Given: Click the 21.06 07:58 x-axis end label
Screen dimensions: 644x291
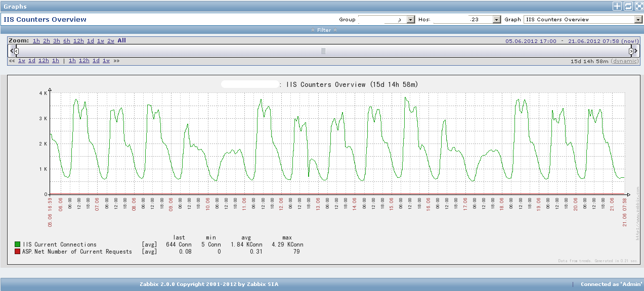Looking at the screenshot, I should tap(624, 212).
